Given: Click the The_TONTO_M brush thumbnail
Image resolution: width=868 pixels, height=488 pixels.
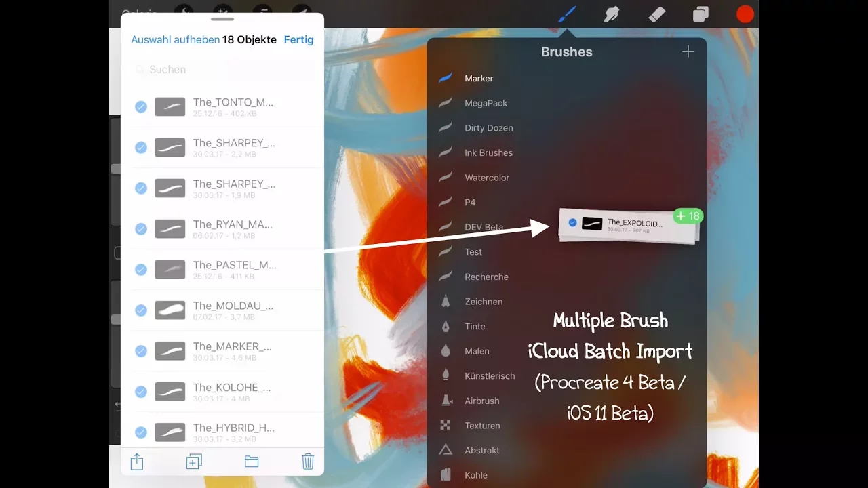Looking at the screenshot, I should tap(170, 106).
